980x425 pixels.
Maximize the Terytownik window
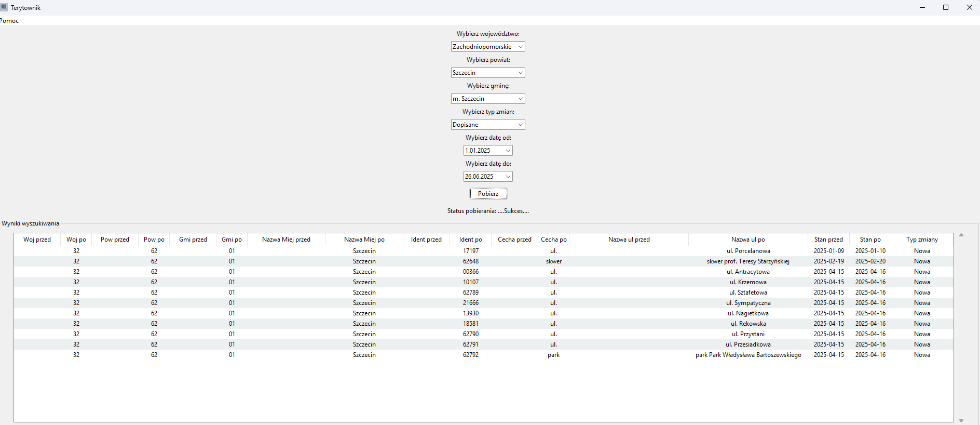tap(946, 7)
